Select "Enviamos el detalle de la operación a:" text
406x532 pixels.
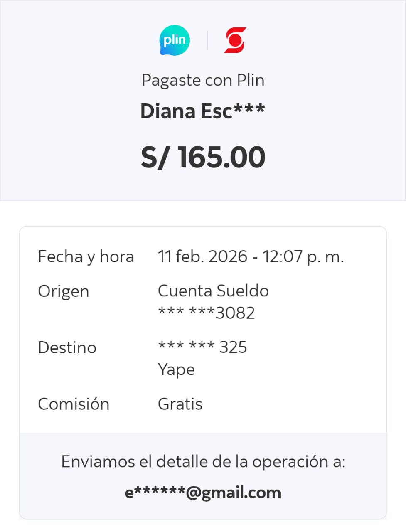point(203,462)
